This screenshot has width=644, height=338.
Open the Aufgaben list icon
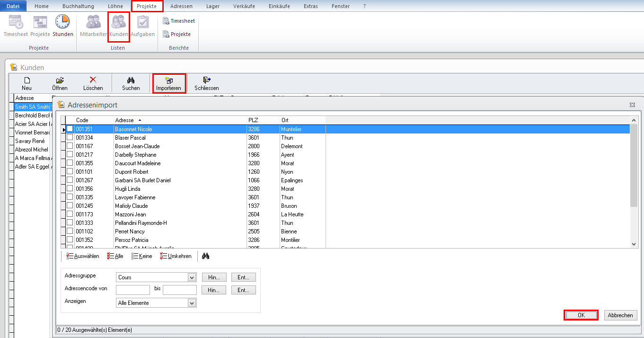pyautogui.click(x=142, y=26)
